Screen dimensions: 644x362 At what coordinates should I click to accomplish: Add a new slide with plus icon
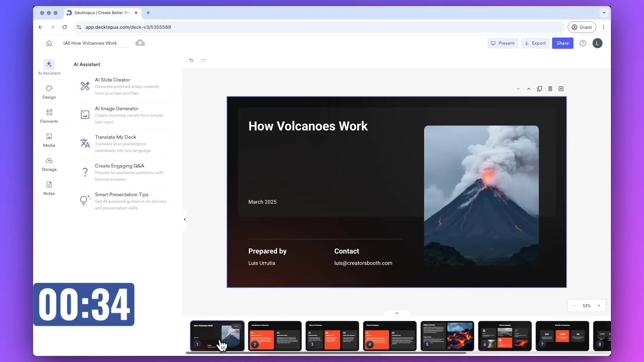561,89
